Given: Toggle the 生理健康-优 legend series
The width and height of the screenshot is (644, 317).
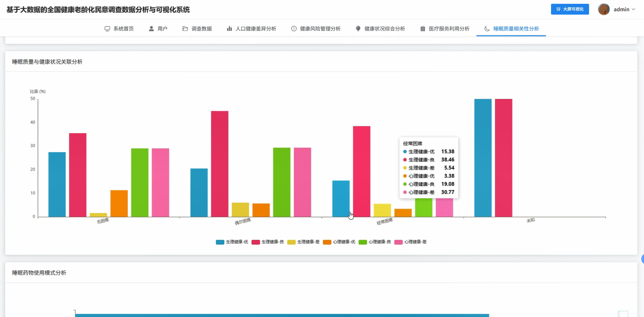Looking at the screenshot, I should 232,242.
